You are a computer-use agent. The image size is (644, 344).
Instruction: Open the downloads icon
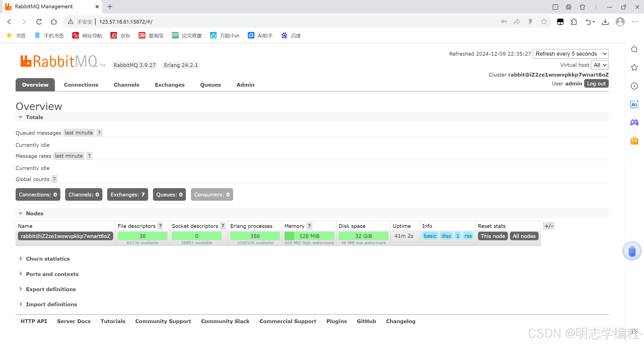pos(605,22)
